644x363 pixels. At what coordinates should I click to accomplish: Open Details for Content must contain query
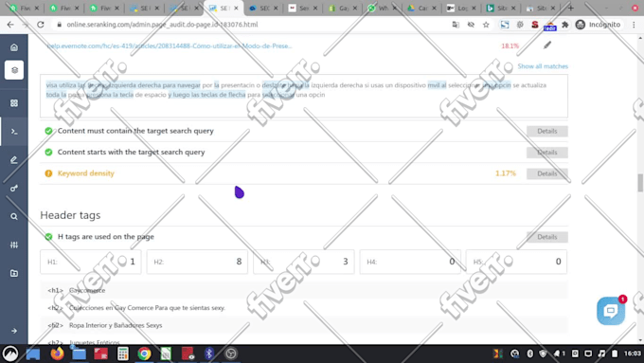click(x=547, y=131)
